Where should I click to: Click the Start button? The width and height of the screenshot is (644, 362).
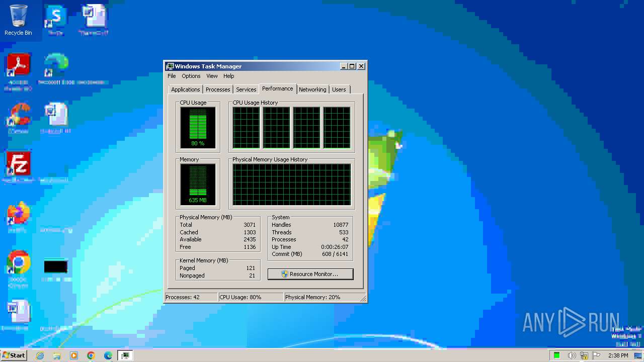[x=14, y=355]
